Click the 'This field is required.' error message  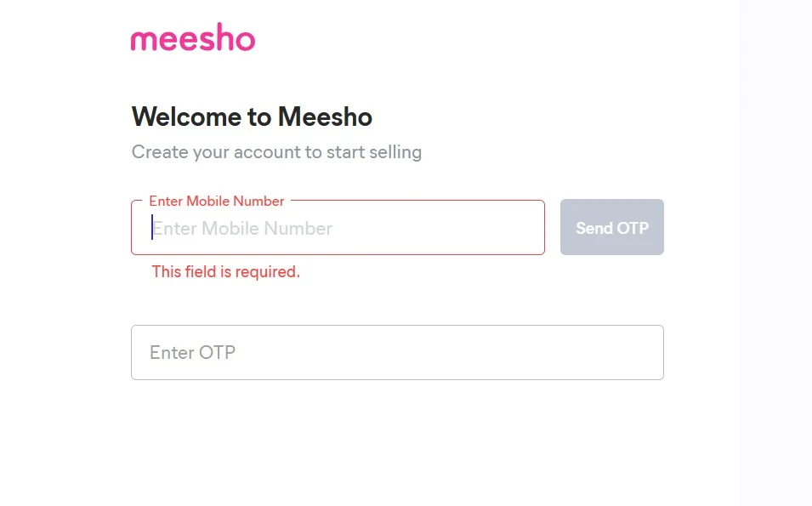(x=225, y=272)
